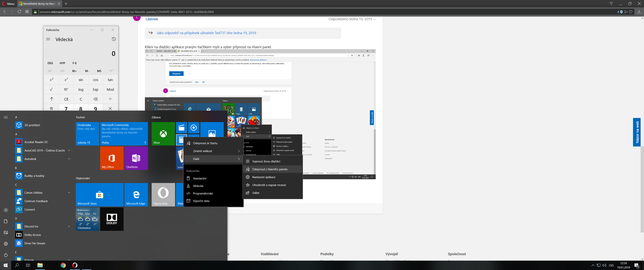Open calculator history icon

pos(113,39)
